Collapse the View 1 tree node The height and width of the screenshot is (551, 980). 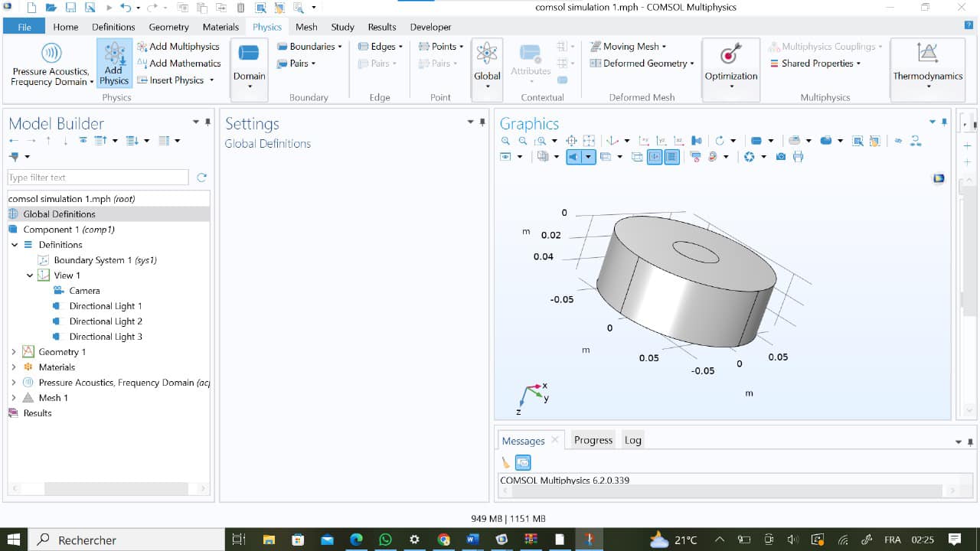tap(30, 275)
